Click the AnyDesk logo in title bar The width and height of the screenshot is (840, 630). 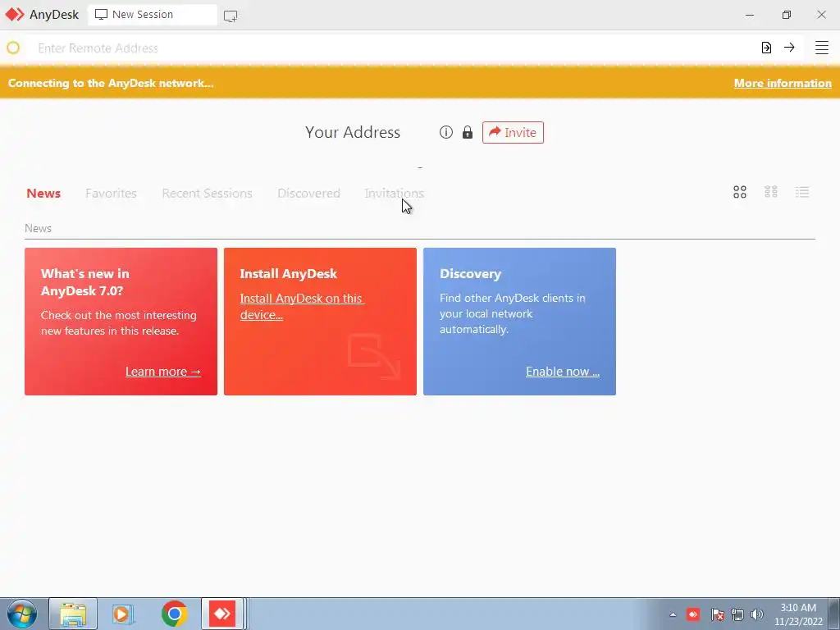coord(15,15)
